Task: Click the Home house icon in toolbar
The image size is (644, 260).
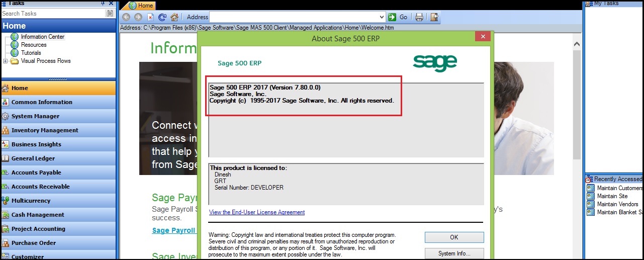Action: [174, 17]
